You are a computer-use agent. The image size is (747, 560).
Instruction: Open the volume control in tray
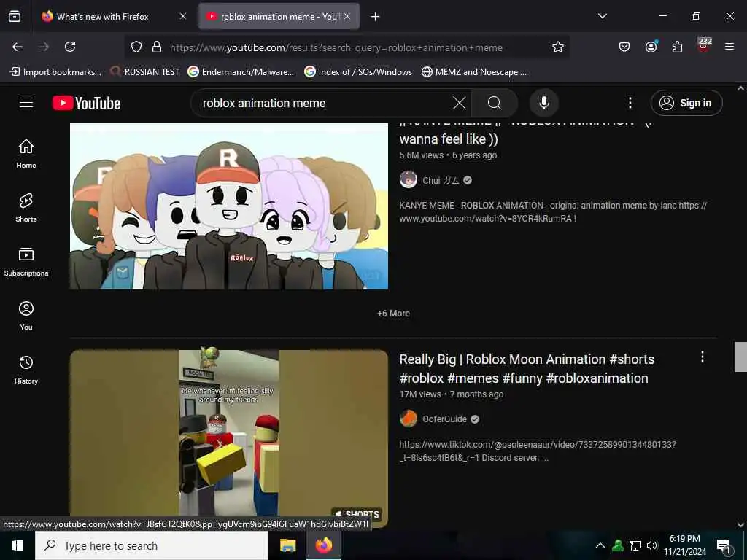[x=651, y=545]
